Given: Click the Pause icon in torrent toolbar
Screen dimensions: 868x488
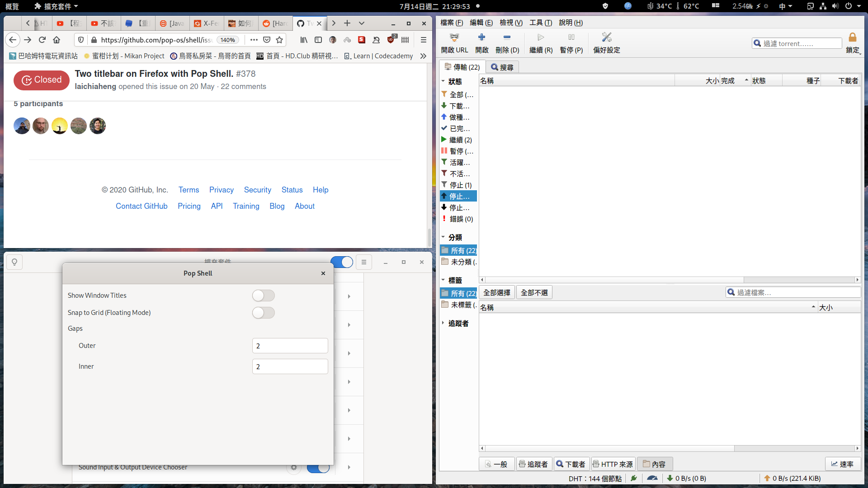Looking at the screenshot, I should 571,38.
